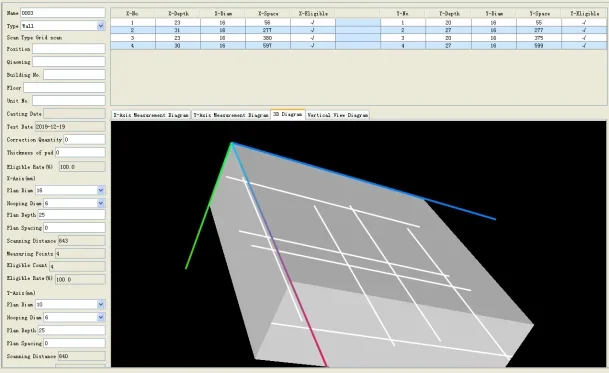
Task: Click the Position input field
Action: coord(69,49)
